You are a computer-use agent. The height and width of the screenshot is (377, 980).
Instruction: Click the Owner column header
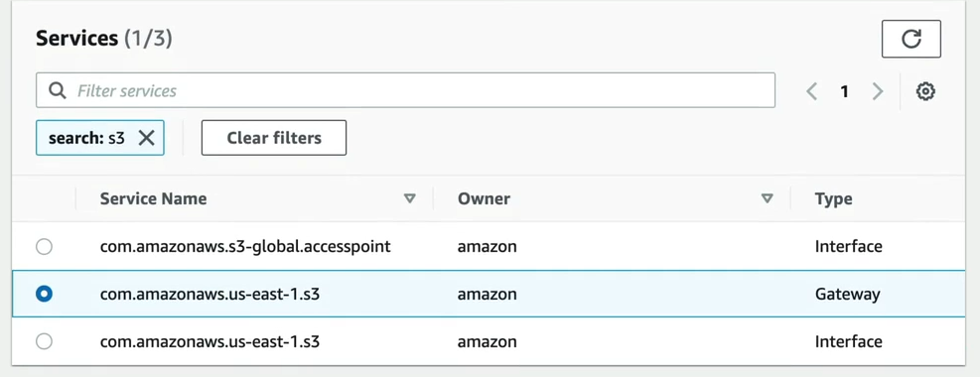[484, 199]
